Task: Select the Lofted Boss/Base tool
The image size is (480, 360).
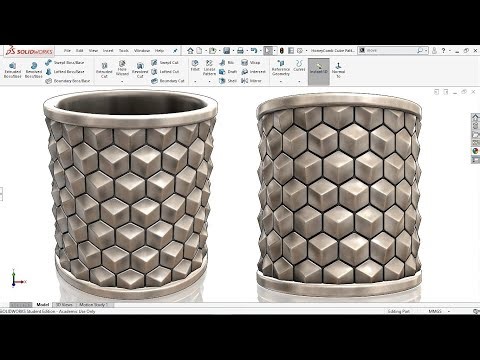Action: tap(65, 72)
